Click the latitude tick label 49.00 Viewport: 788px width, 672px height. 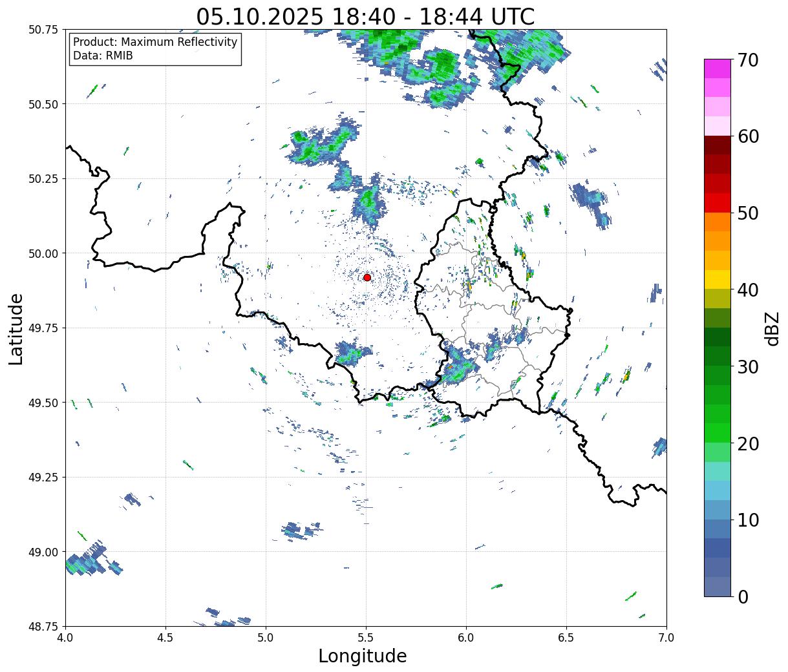[x=43, y=552]
